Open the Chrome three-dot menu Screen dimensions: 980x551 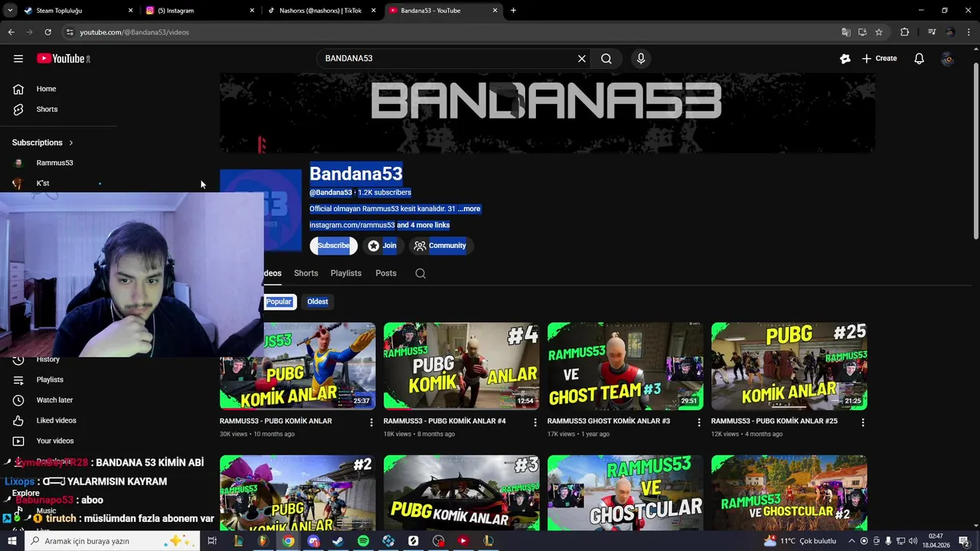(969, 32)
